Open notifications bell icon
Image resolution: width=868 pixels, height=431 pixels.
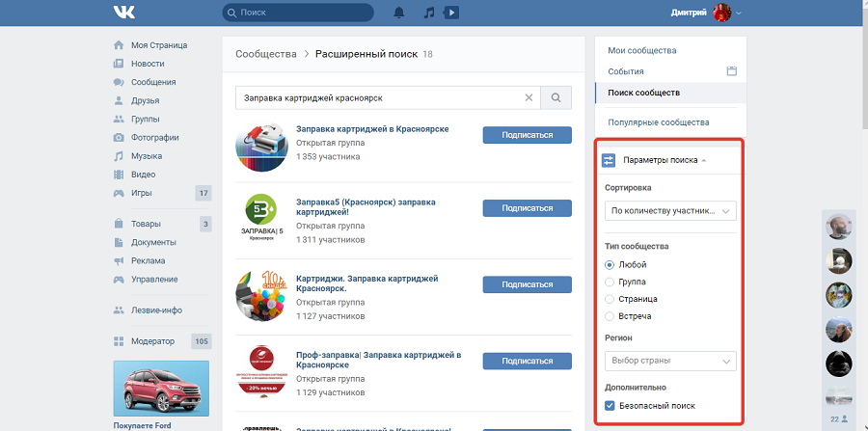point(399,13)
